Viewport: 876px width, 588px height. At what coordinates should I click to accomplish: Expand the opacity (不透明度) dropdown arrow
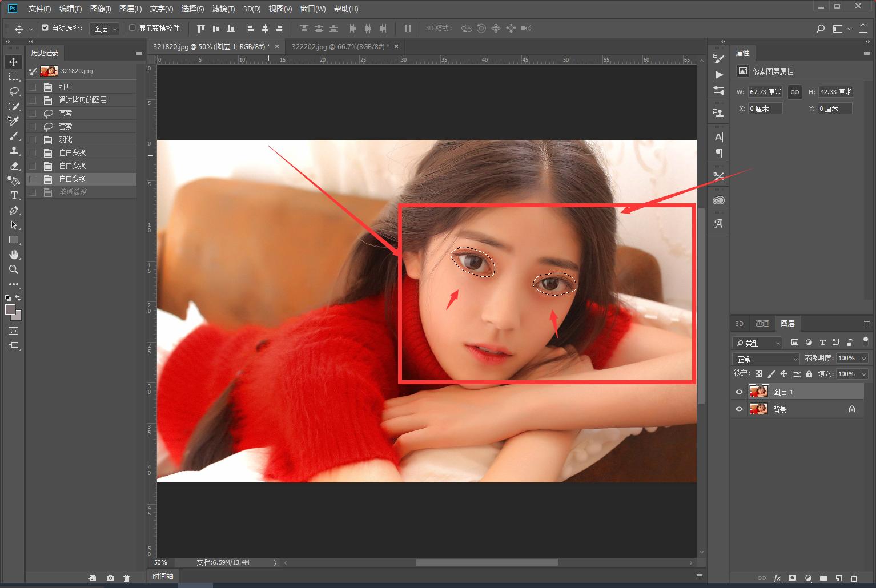click(863, 358)
